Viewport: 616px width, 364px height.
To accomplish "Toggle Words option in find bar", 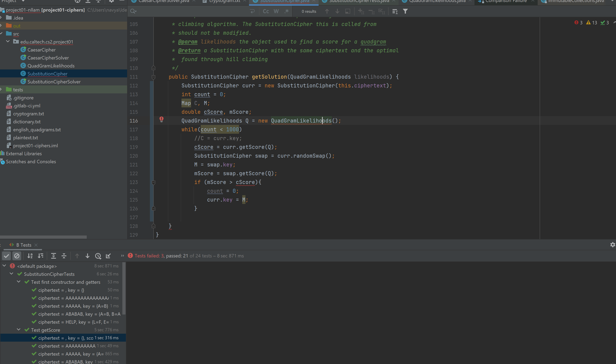I will (x=276, y=11).
